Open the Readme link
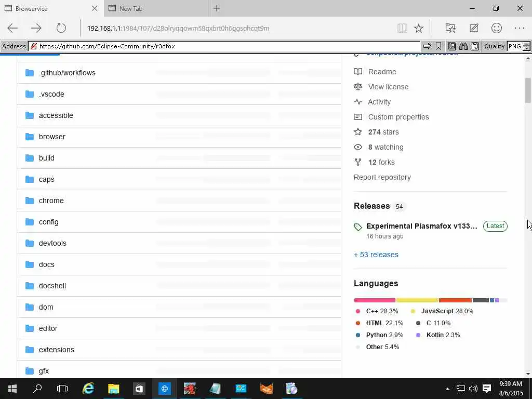 coord(382,72)
